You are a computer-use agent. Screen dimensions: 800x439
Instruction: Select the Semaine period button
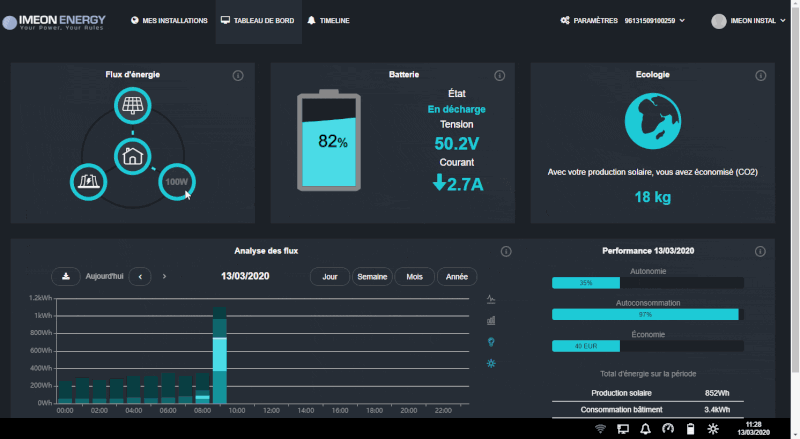372,276
